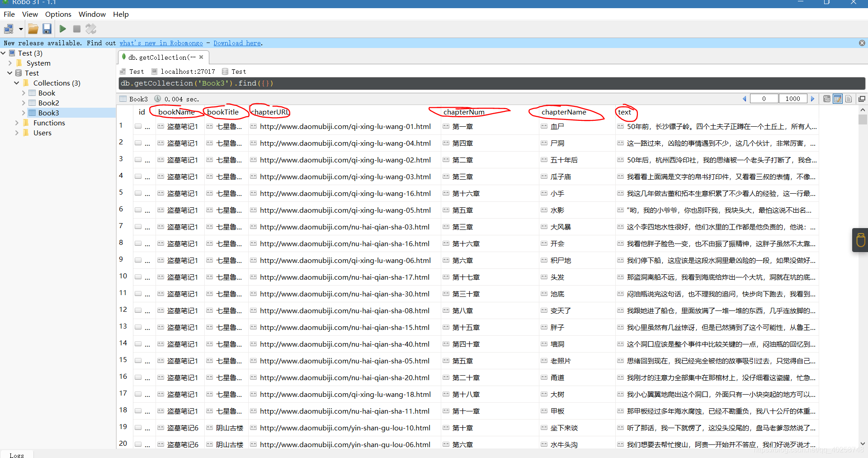Image resolution: width=868 pixels, height=458 pixels.
Task: Close the db.getCollection query tab
Action: coord(201,57)
